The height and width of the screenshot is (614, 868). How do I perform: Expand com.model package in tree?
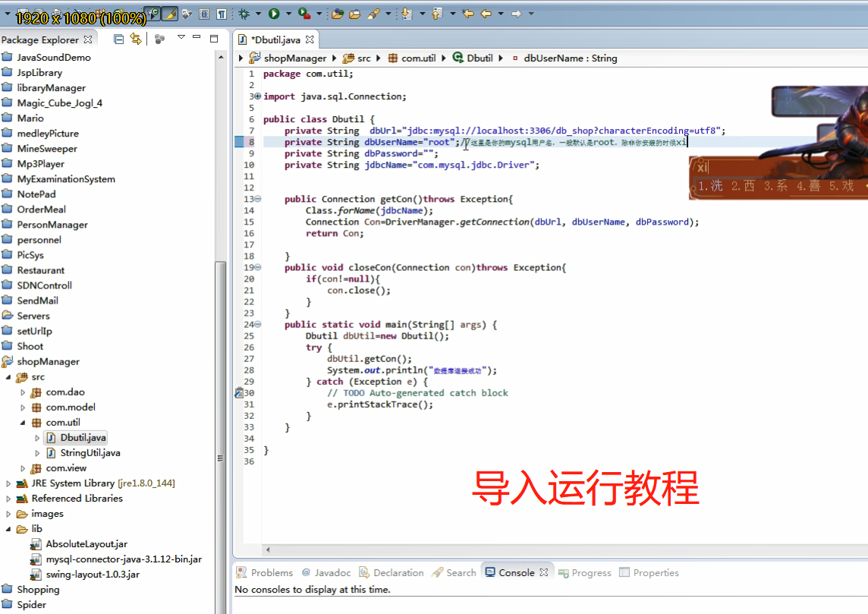(23, 408)
